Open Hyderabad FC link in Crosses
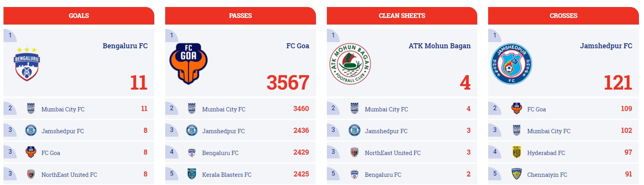Screen dimensions: 644x185 coord(546,153)
